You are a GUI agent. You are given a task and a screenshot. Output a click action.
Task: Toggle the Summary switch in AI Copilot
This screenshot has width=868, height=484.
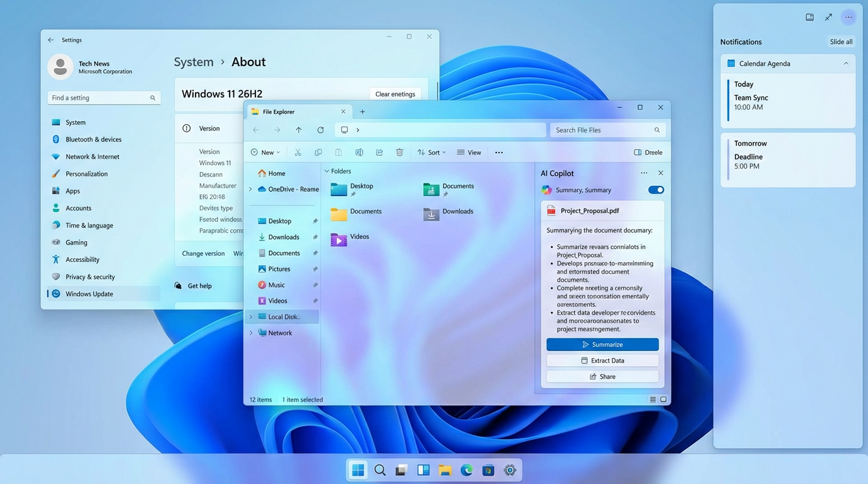point(656,190)
